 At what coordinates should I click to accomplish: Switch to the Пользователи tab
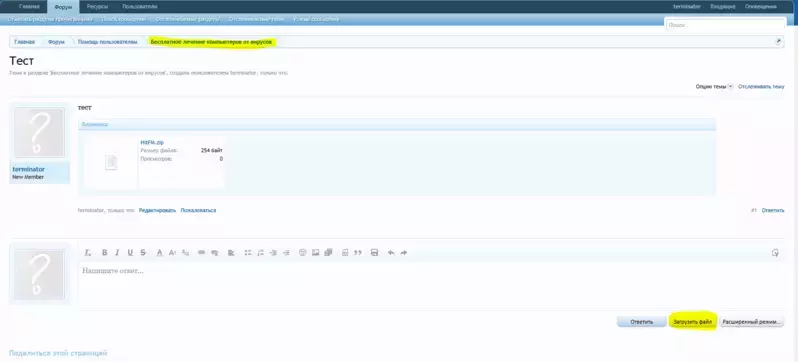click(x=139, y=7)
